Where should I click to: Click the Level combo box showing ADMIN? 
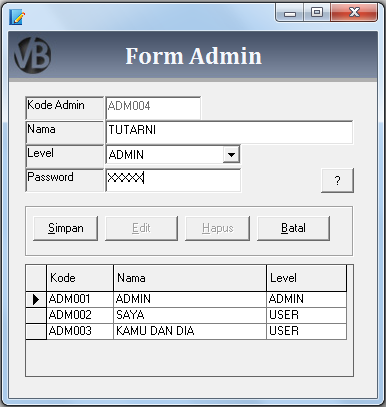tap(173, 155)
